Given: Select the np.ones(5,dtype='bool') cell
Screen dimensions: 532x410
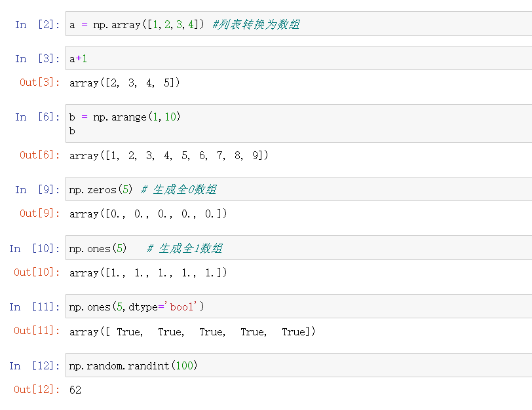Looking at the screenshot, I should coord(299,307).
